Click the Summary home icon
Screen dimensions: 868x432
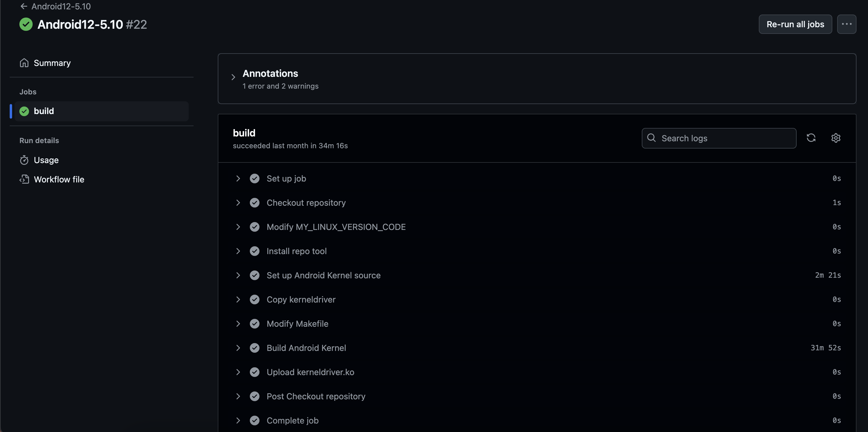(x=24, y=63)
